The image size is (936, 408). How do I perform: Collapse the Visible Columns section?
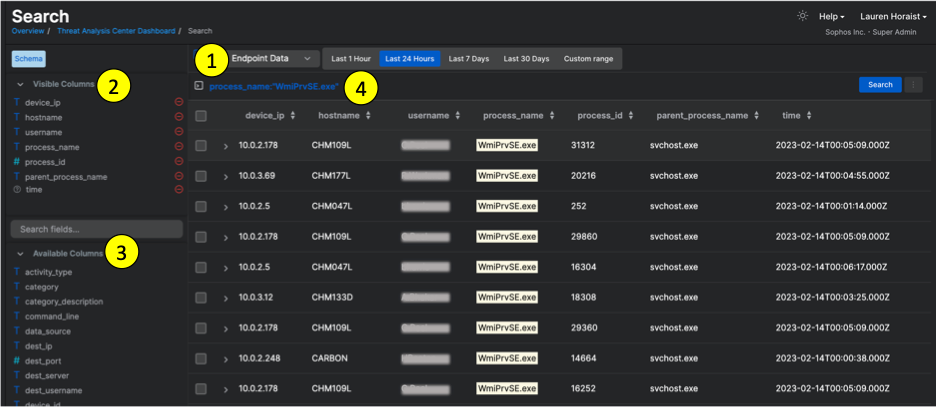coord(21,85)
